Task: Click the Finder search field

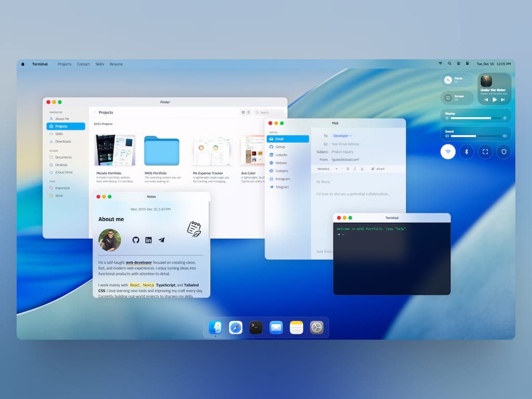Action: [x=268, y=112]
